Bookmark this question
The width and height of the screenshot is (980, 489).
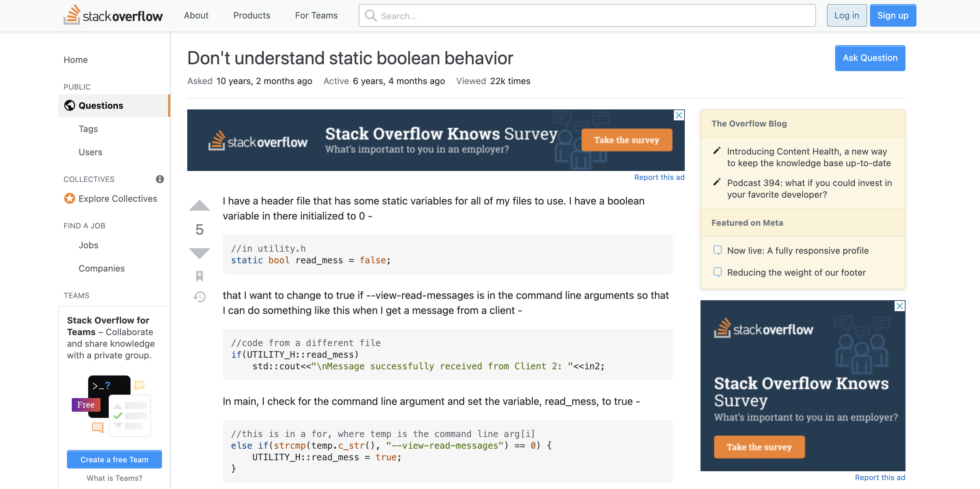[199, 276]
